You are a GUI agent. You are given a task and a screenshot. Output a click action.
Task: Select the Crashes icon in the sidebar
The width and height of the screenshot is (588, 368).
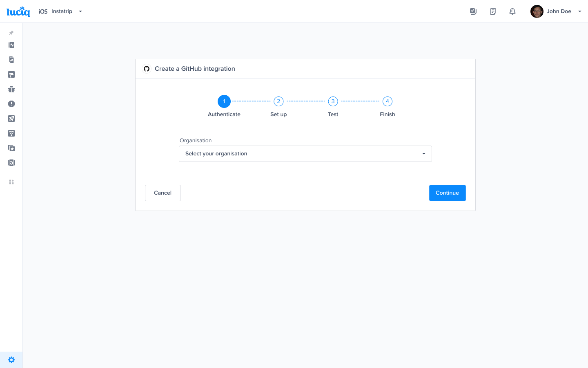(x=11, y=104)
